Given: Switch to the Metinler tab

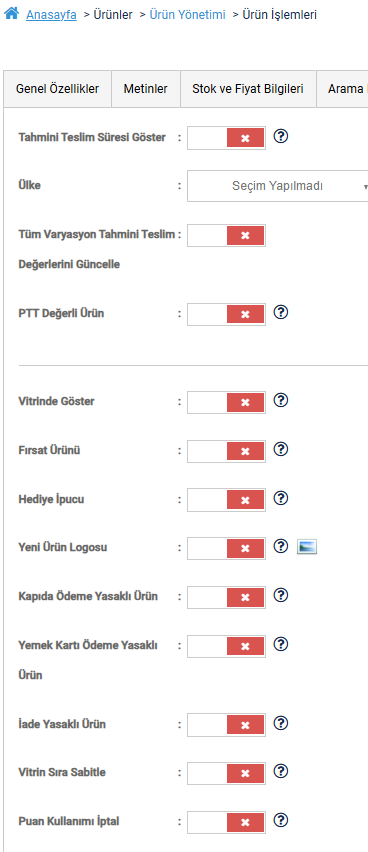Looking at the screenshot, I should (146, 89).
